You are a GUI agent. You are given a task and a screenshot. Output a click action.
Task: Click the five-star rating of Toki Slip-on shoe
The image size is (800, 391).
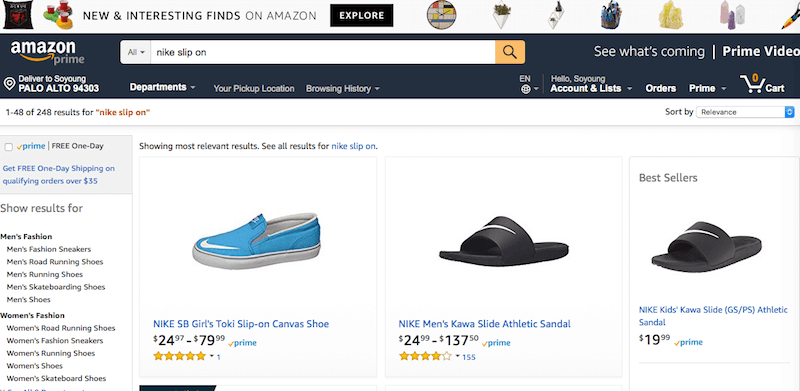[180, 356]
